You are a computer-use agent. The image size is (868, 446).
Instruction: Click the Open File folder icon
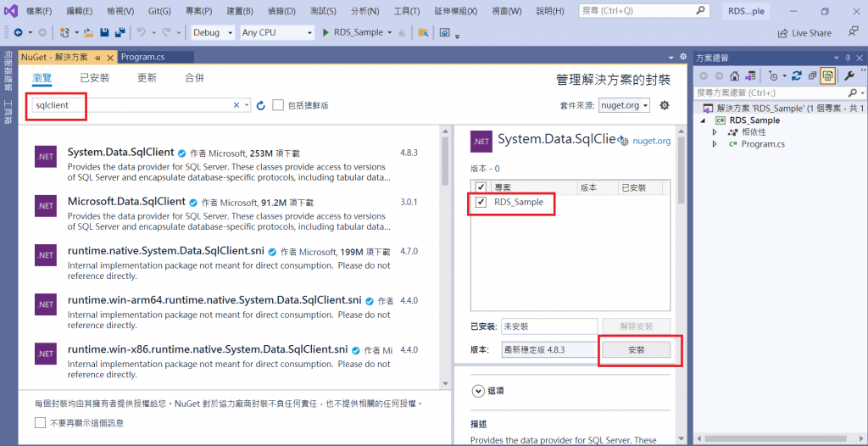coord(88,33)
